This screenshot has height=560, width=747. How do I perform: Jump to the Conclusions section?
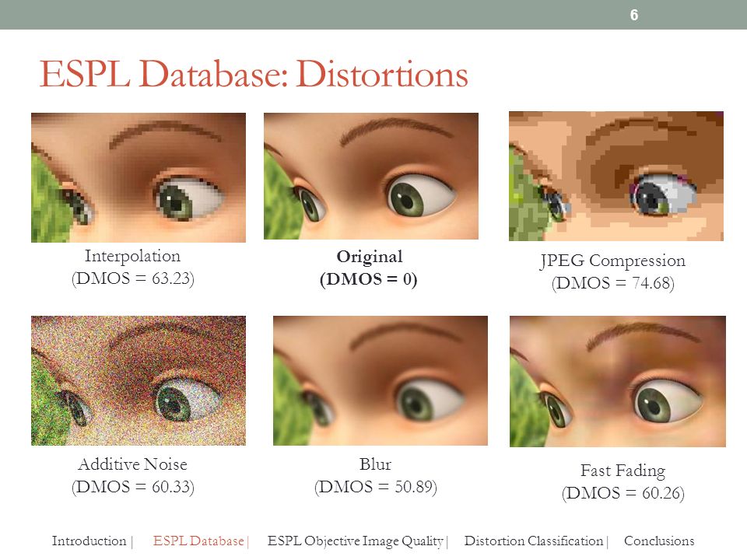659,541
